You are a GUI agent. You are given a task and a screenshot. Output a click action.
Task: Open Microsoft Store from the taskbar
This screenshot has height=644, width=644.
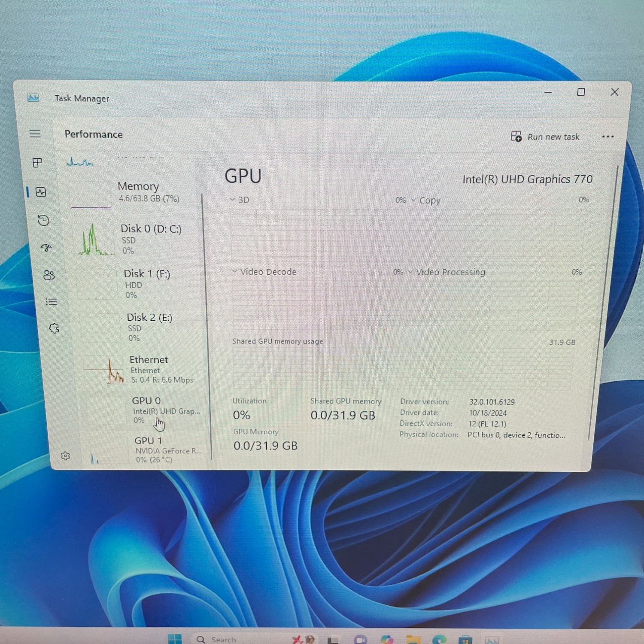[x=465, y=640]
